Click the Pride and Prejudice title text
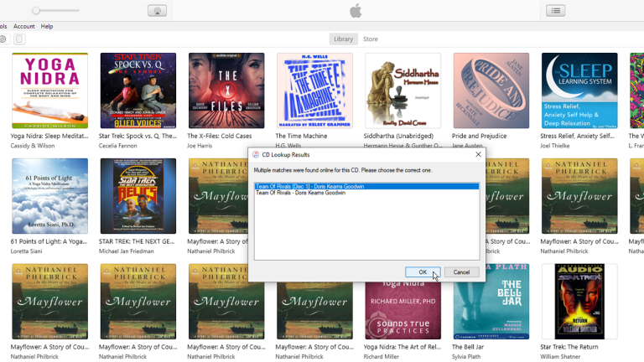Viewport: 644px width, 362px height. pos(480,136)
